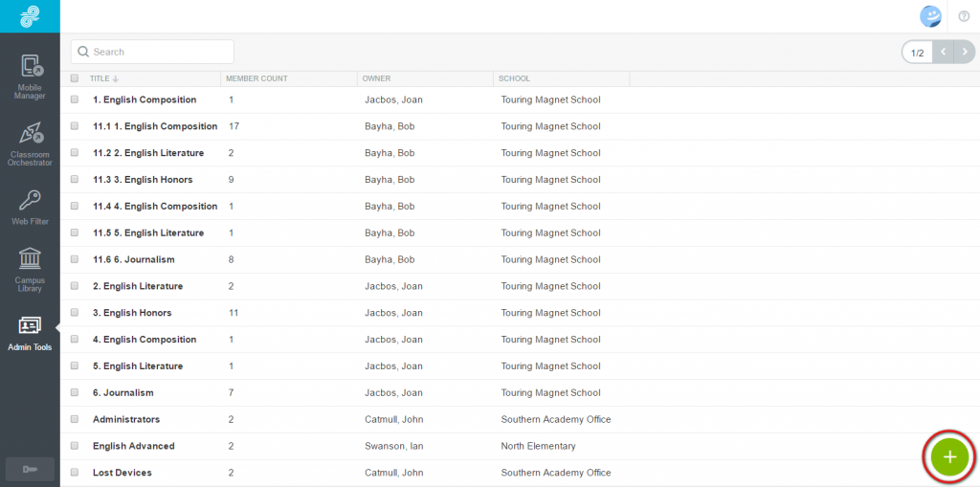Open the 2. English Literature group
Screen dimensions: 980x487
pyautogui.click(x=138, y=286)
